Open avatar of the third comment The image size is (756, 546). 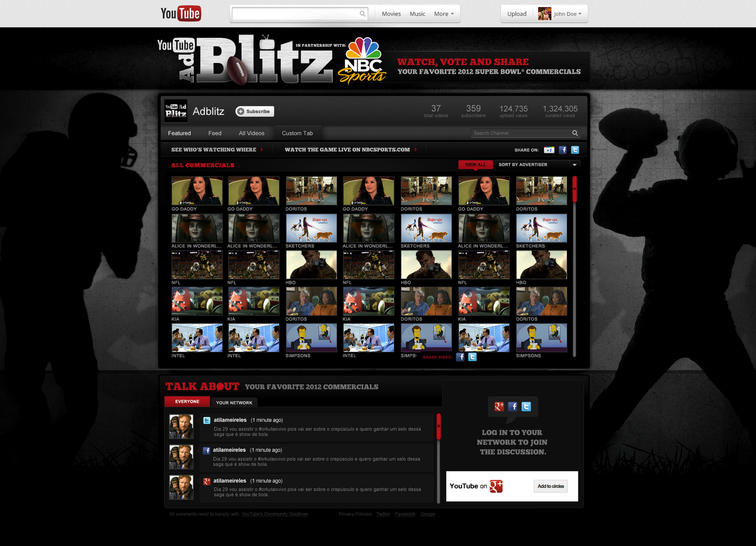tap(181, 488)
